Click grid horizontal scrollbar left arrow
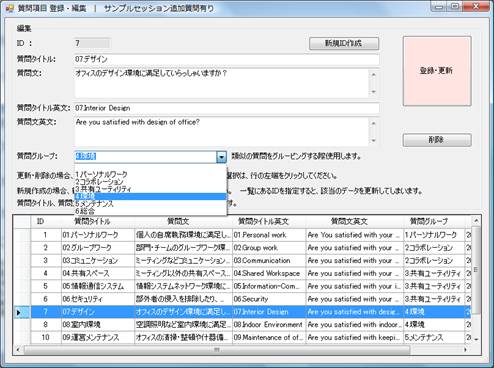494x368 pixels. tap(18, 350)
